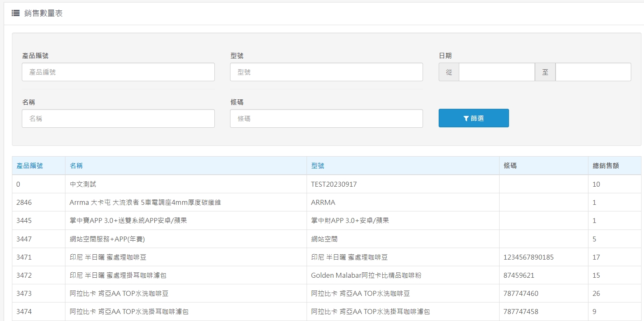This screenshot has height=321, width=644.
Task: Click the 條碼 column header
Action: 510,166
